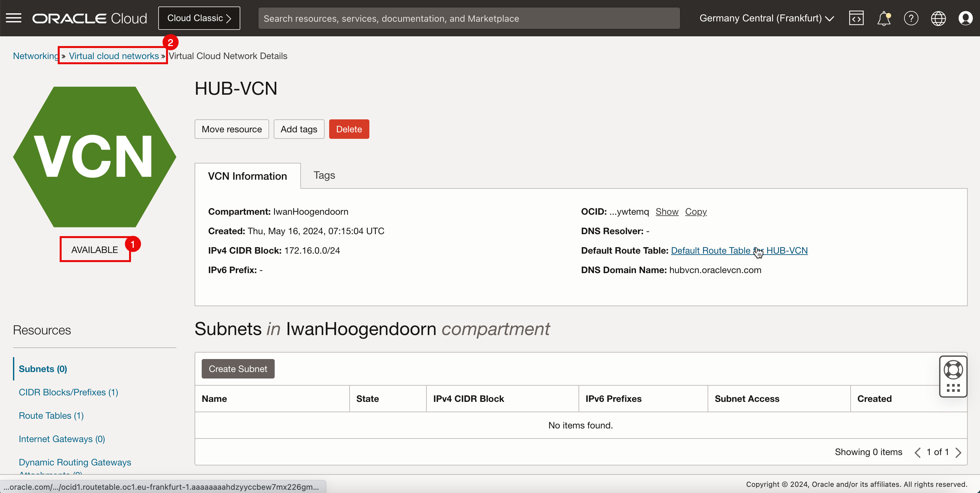Open Default Route Table for HUB-VCN link
This screenshot has width=980, height=493.
[x=710, y=251]
